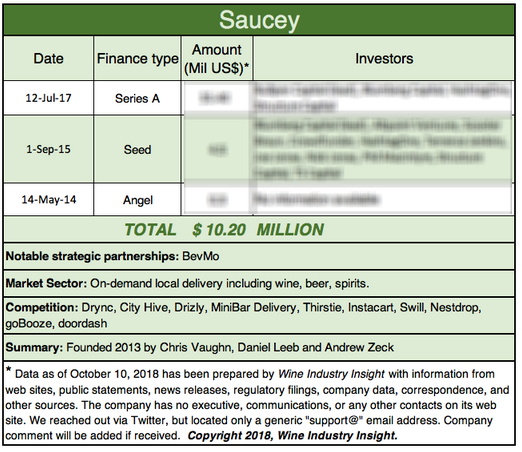Click the blurred Seed investors cell
Screen dimensions: 522x452
[x=383, y=149]
